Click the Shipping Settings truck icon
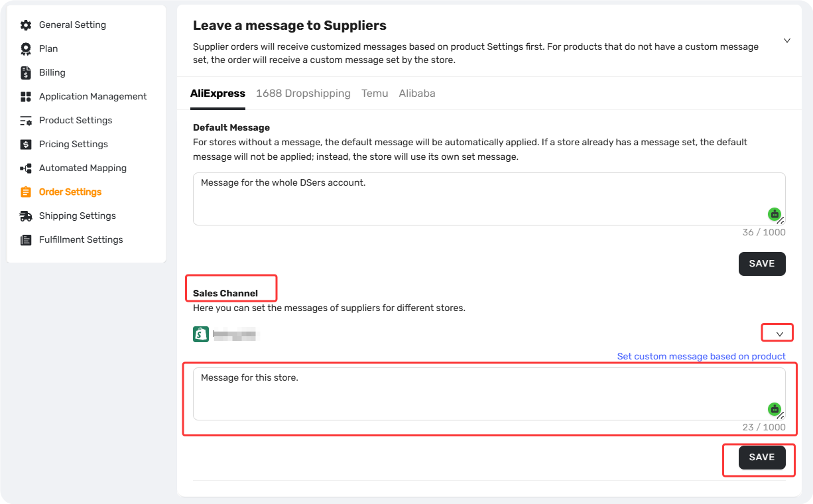The image size is (813, 504). 26,216
